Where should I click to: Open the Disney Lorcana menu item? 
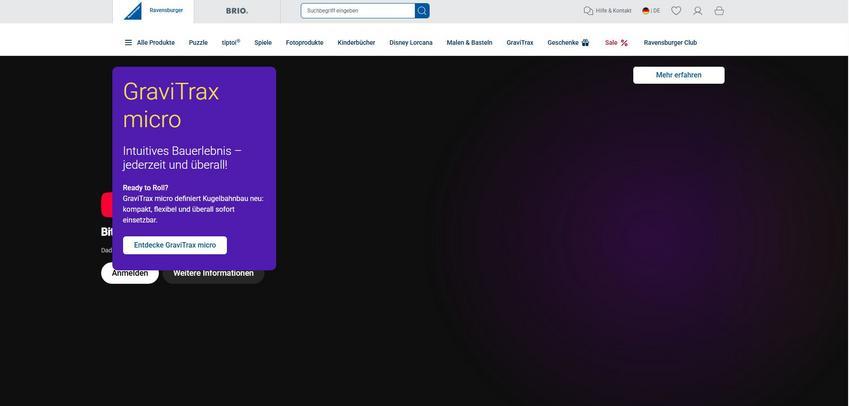tap(411, 43)
